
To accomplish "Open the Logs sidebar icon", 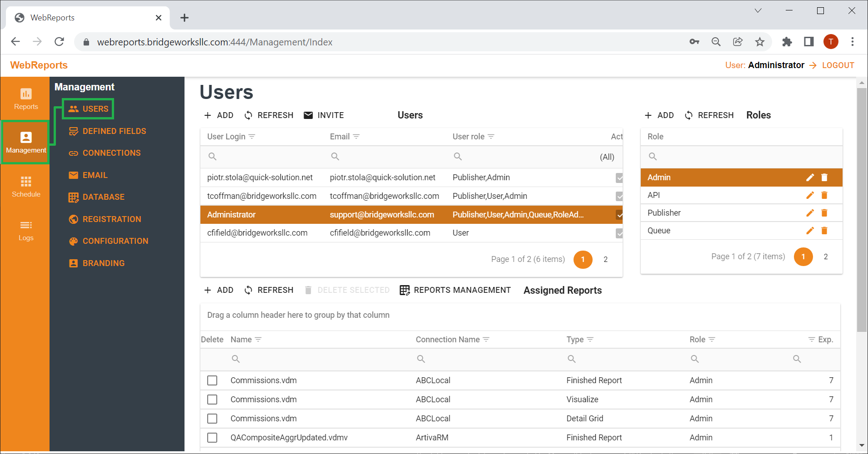I will coord(26,230).
